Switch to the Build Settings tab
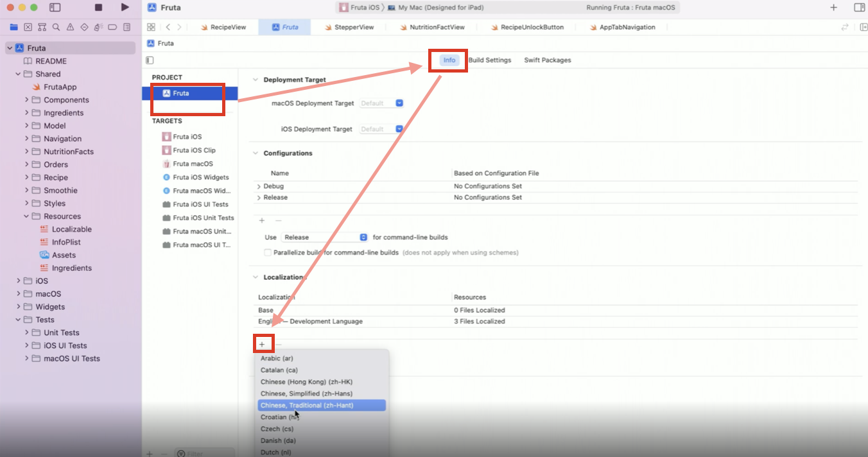 pos(490,60)
